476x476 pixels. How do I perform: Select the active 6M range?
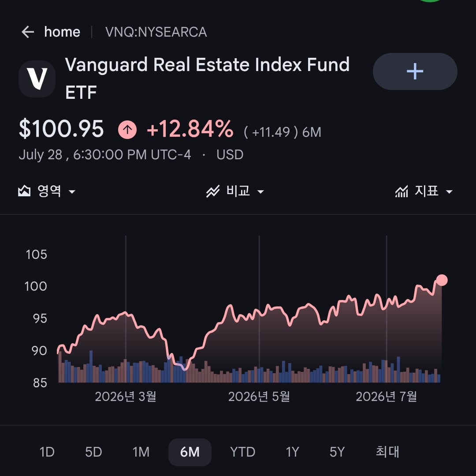click(190, 452)
